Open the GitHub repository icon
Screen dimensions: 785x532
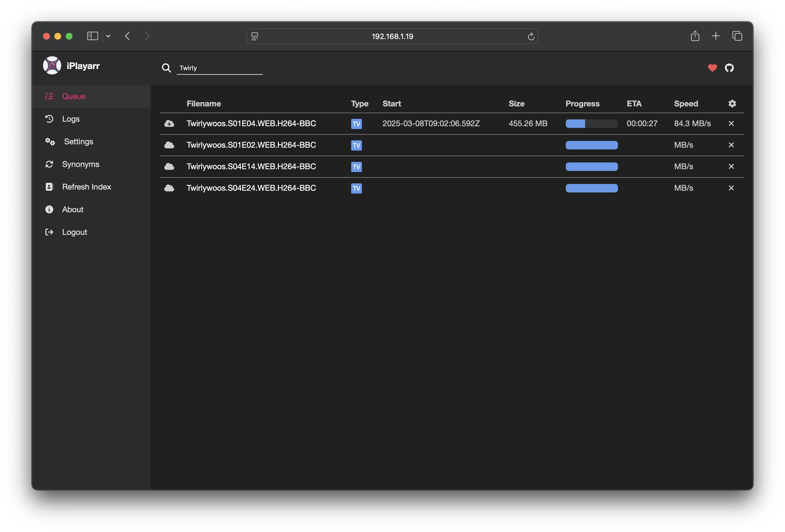pos(729,68)
